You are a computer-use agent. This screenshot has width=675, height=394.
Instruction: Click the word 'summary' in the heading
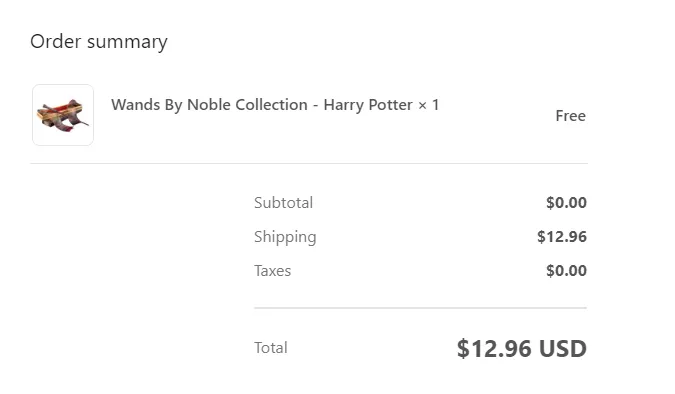tap(127, 43)
